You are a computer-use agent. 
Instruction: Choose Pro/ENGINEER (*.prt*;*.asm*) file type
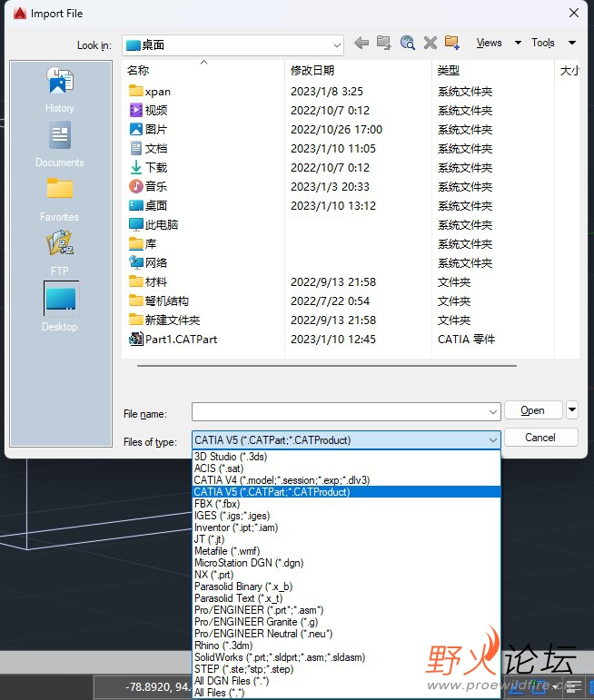tap(346, 610)
